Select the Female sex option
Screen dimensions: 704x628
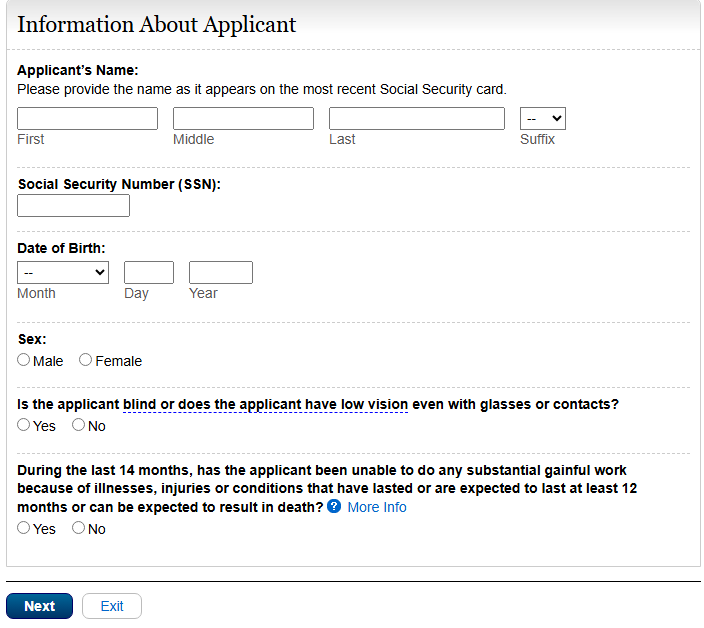(86, 360)
